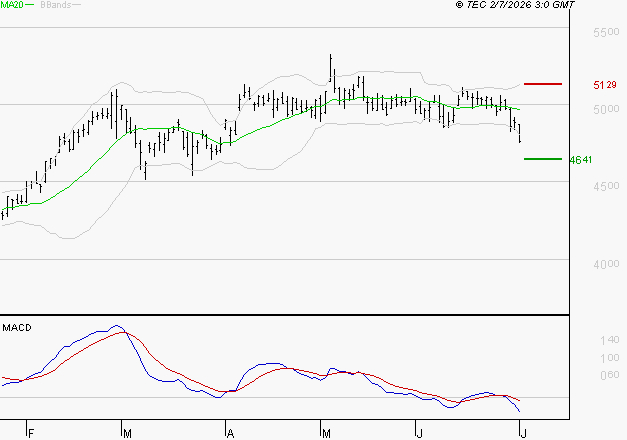This screenshot has height=440, width=627.
Task: Click the M month label between F and A
Action: pyautogui.click(x=127, y=434)
